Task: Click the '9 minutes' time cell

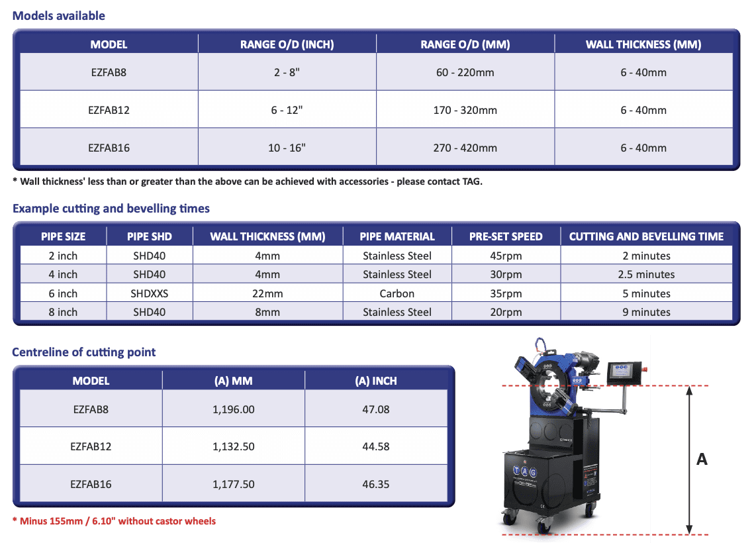Action: 647,312
